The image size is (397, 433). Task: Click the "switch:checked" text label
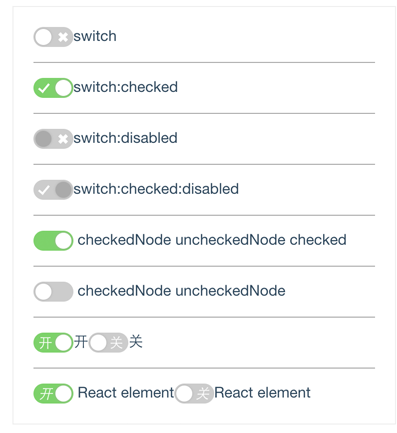[x=126, y=87]
